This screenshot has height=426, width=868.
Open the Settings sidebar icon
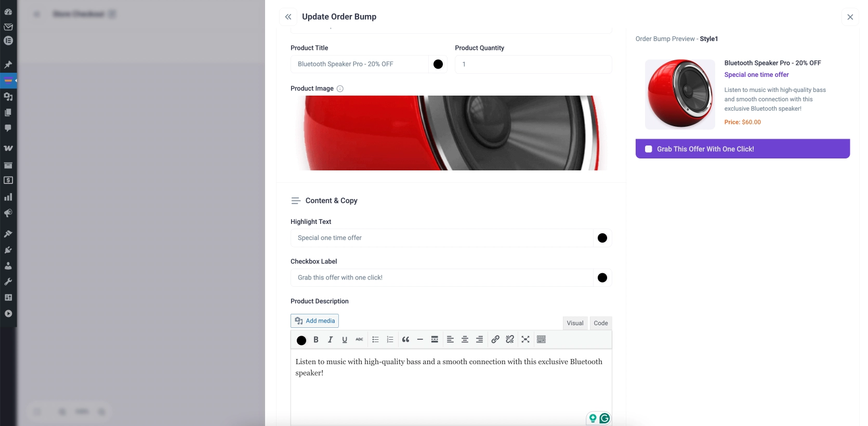click(8, 297)
